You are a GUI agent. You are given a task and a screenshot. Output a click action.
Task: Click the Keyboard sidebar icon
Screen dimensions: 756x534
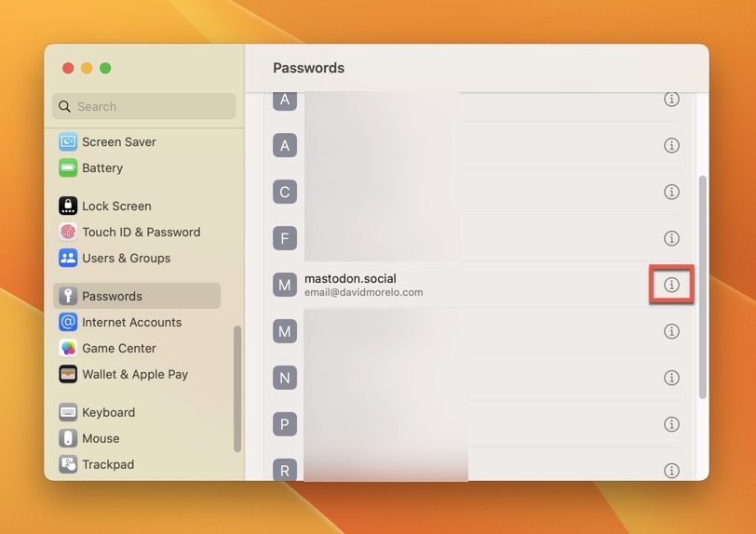68,412
